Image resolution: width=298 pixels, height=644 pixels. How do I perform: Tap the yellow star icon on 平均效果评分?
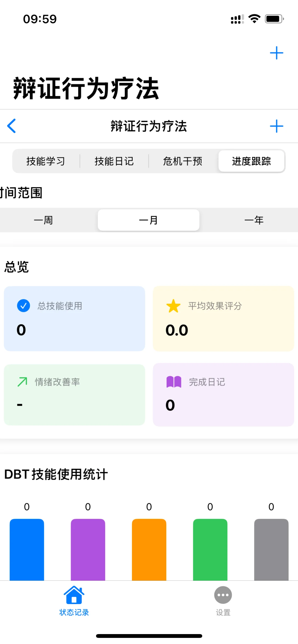[173, 306]
